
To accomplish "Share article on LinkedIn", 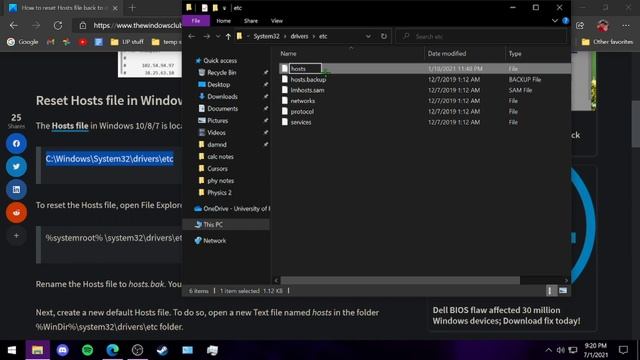I will [x=16, y=189].
